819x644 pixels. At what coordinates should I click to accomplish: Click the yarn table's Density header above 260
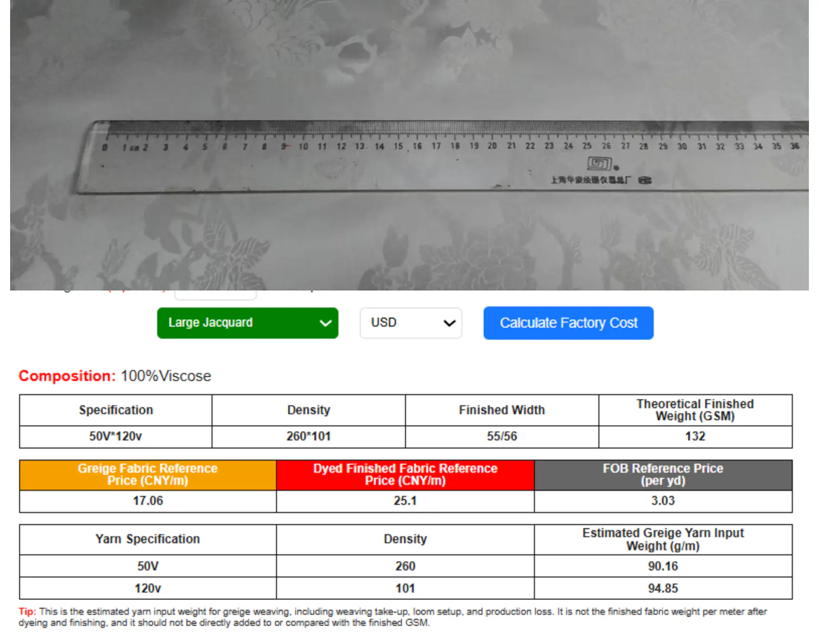click(x=405, y=540)
